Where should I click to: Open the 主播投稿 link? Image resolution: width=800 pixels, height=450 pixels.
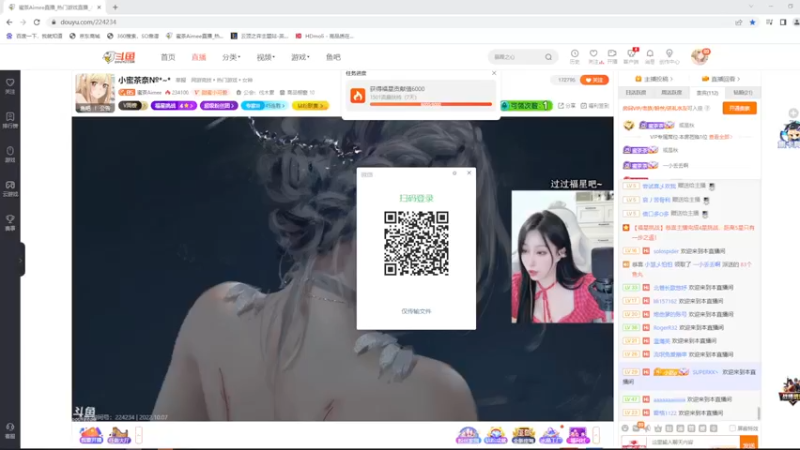[654, 79]
